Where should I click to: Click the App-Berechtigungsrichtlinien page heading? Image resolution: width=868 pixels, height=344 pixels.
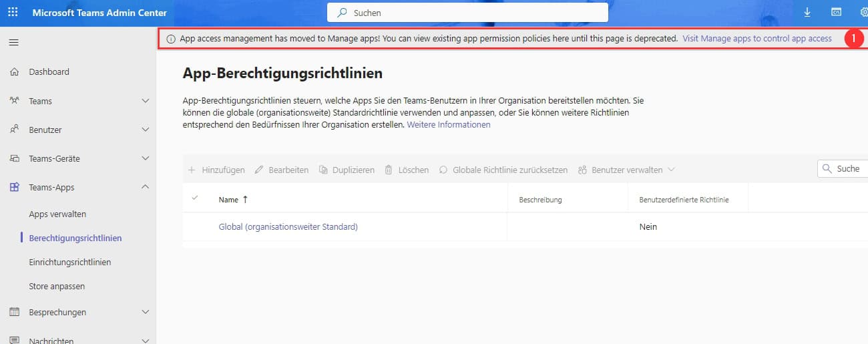[x=282, y=73]
